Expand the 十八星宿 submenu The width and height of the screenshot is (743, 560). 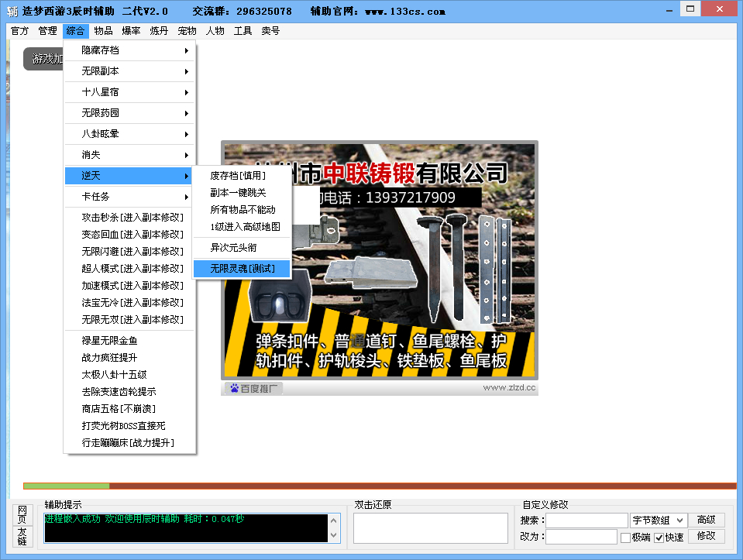pyautogui.click(x=129, y=92)
